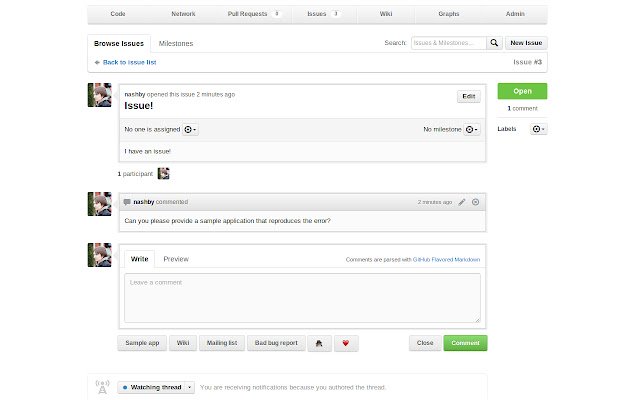This screenshot has width=640, height=400.
Task: Click the 'I have an issue!' body text
Action: pyautogui.click(x=147, y=151)
